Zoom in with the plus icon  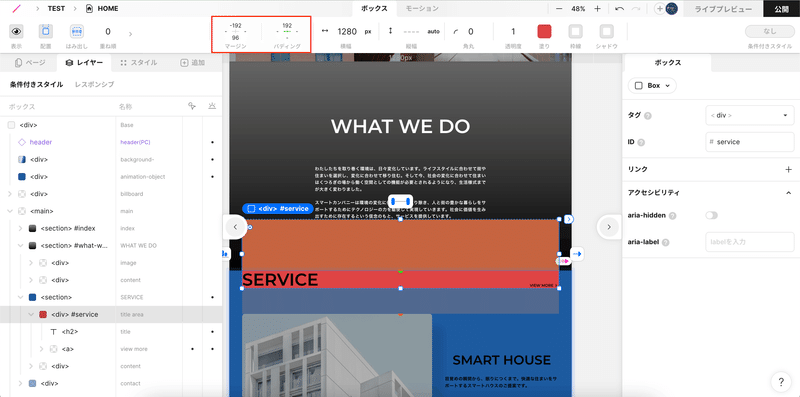597,9
